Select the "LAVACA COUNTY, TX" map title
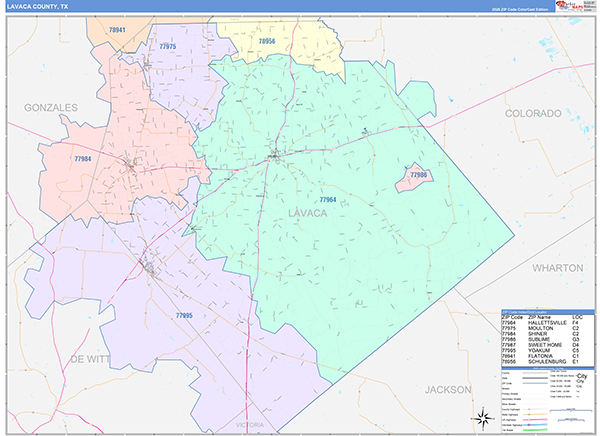The image size is (600, 436). pyautogui.click(x=37, y=7)
